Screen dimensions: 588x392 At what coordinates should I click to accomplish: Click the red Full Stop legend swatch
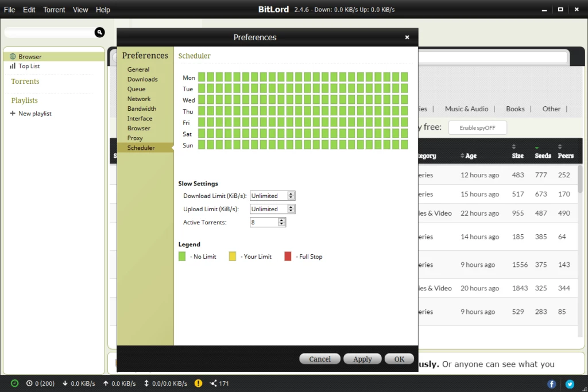pyautogui.click(x=288, y=257)
